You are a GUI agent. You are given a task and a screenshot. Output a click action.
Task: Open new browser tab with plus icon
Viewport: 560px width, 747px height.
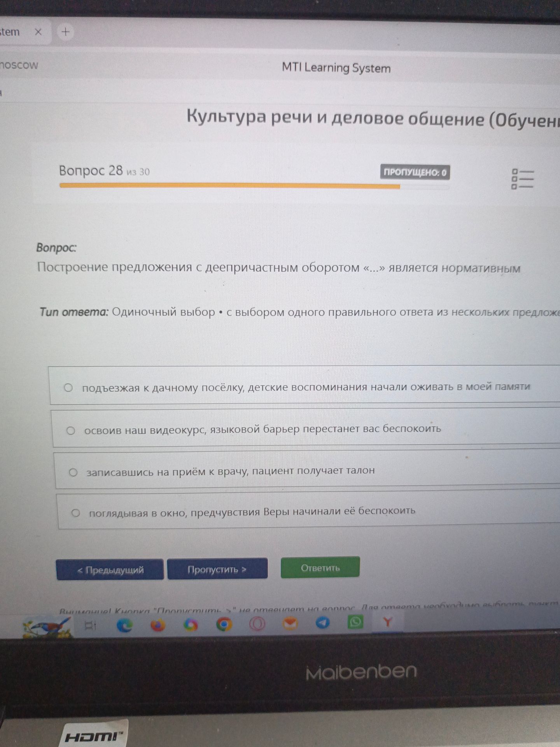click(66, 32)
